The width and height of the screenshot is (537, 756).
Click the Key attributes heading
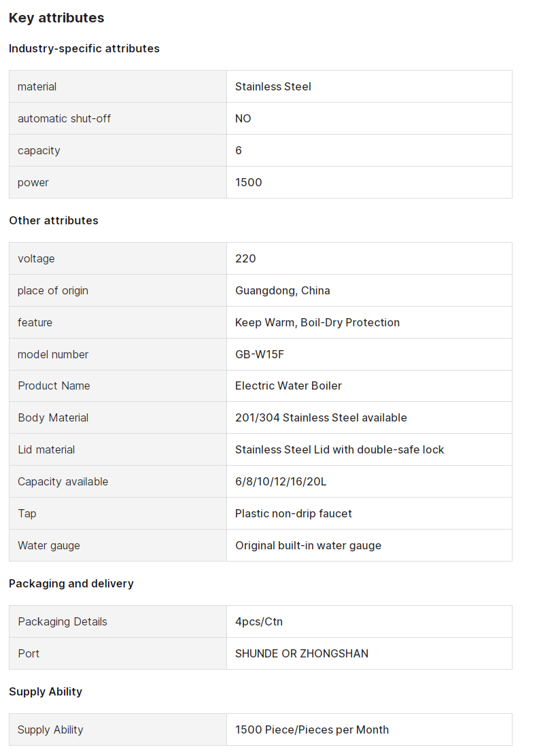(x=56, y=18)
